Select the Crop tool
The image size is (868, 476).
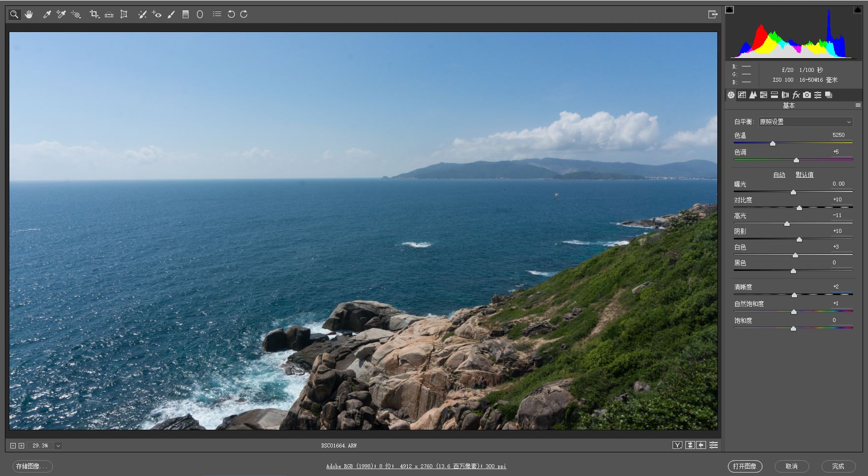click(x=94, y=14)
